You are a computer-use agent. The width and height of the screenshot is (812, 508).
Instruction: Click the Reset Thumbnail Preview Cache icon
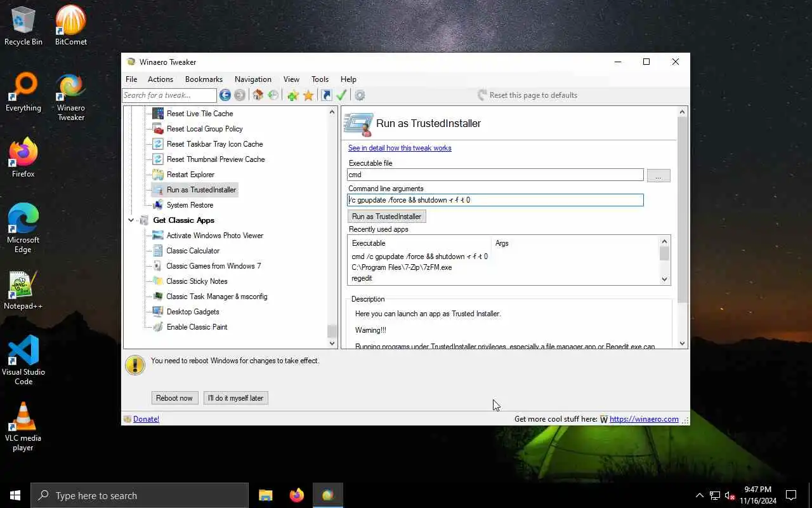click(x=158, y=159)
